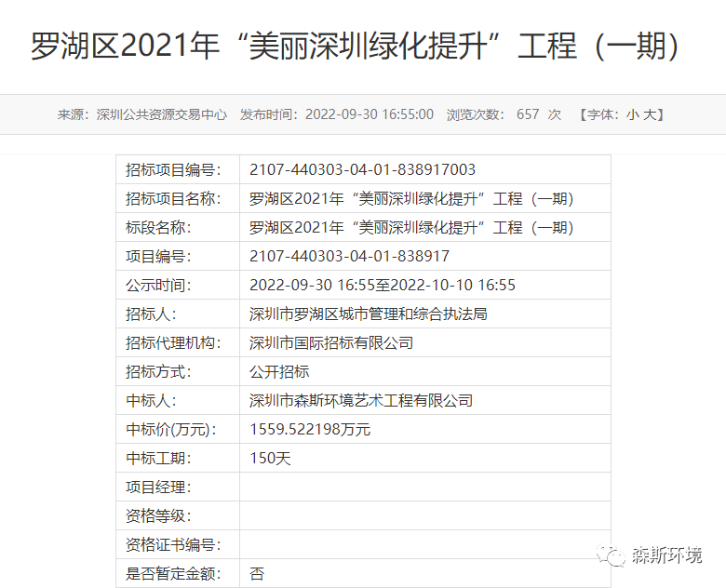The height and width of the screenshot is (588, 726).
Task: Switch font size to 大 (large)
Action: tap(651, 114)
